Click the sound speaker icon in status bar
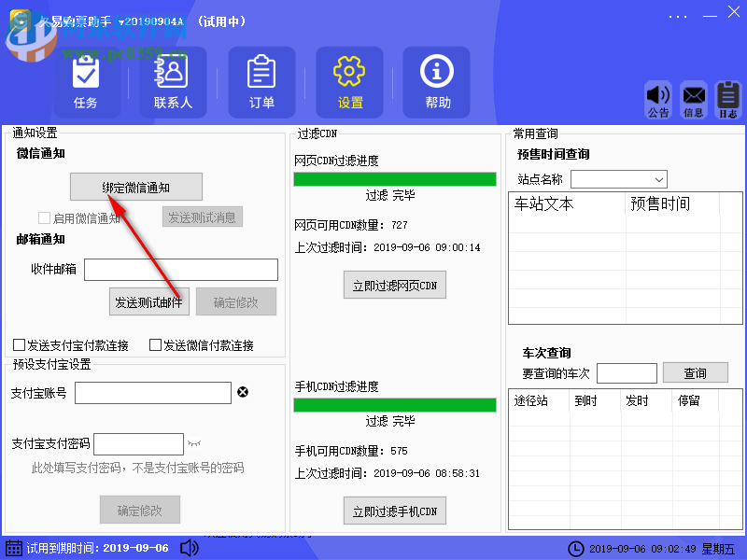The width and height of the screenshot is (747, 560). pyautogui.click(x=190, y=548)
